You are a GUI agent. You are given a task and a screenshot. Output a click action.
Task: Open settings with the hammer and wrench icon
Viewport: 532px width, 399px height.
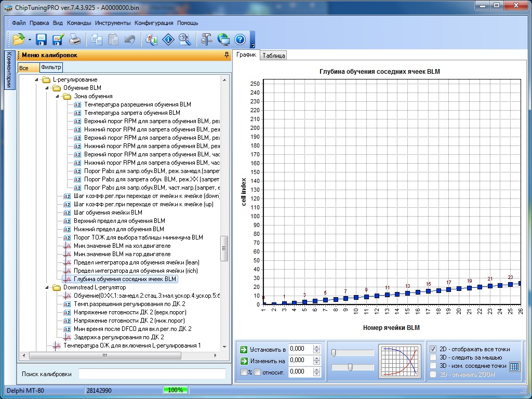(x=207, y=39)
